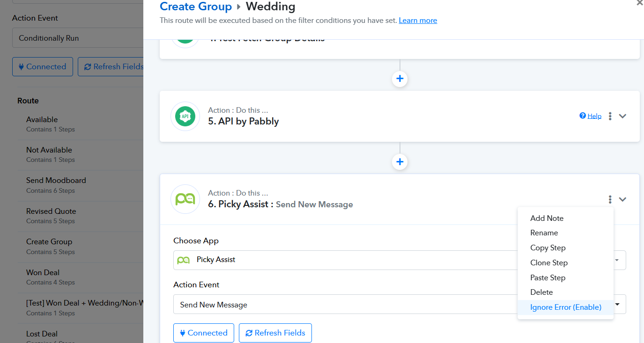Screen dimensions: 644x343
Task: Select Ignore Error (Enable) menu option
Action: pos(565,307)
